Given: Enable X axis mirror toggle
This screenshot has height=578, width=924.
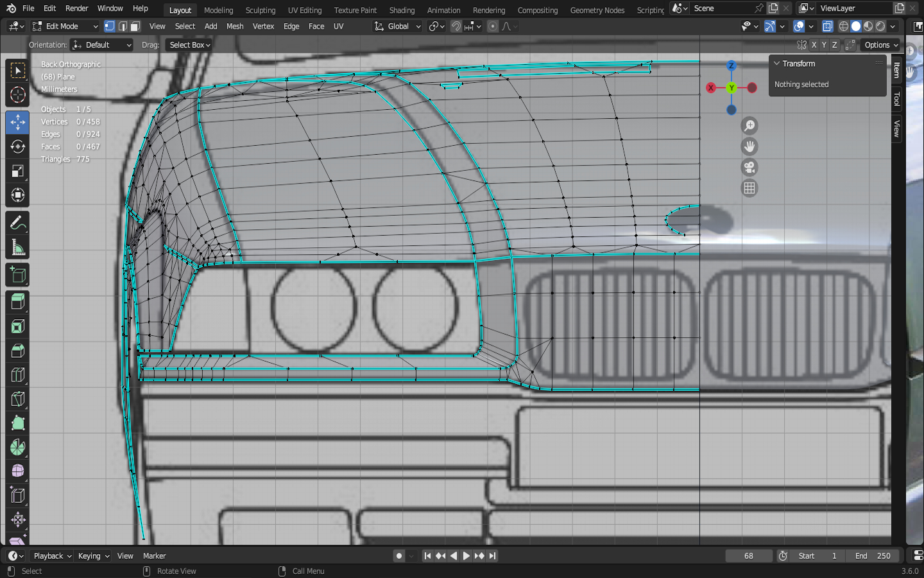Looking at the screenshot, I should tap(814, 45).
